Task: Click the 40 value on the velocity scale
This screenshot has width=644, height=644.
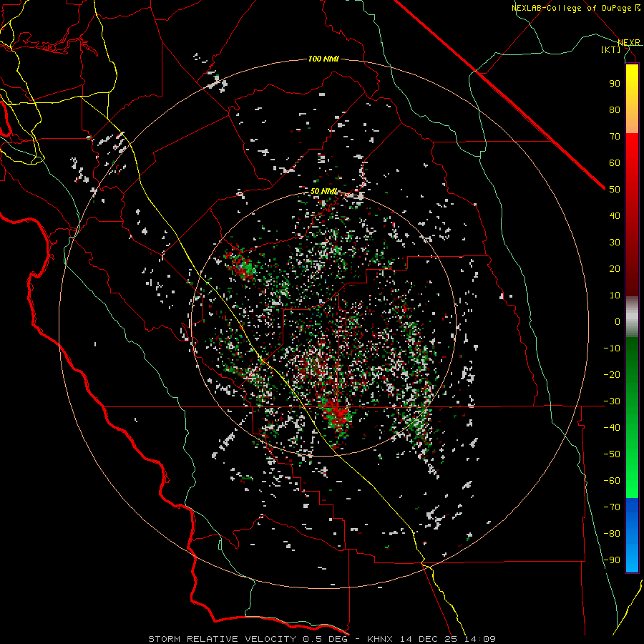Action: pyautogui.click(x=615, y=216)
